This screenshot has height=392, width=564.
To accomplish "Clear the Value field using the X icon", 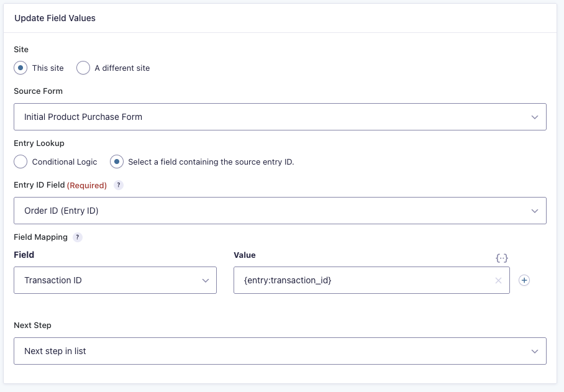I will pos(498,280).
